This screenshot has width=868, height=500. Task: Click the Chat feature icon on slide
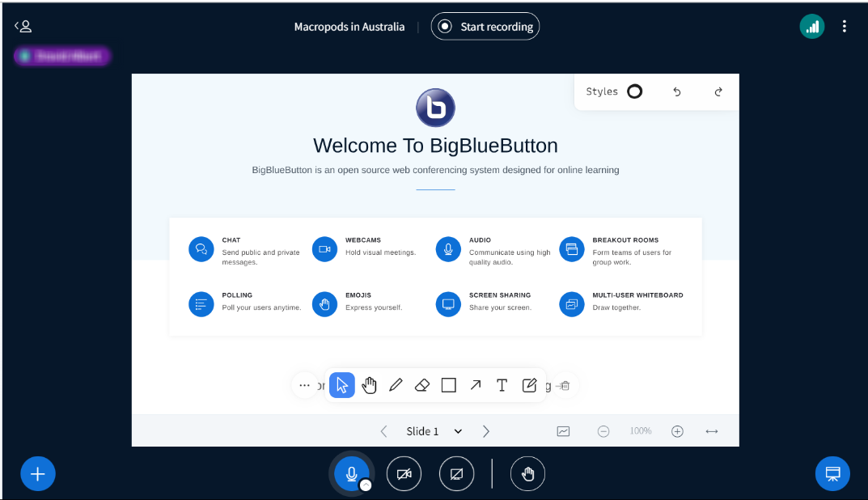[x=201, y=249]
